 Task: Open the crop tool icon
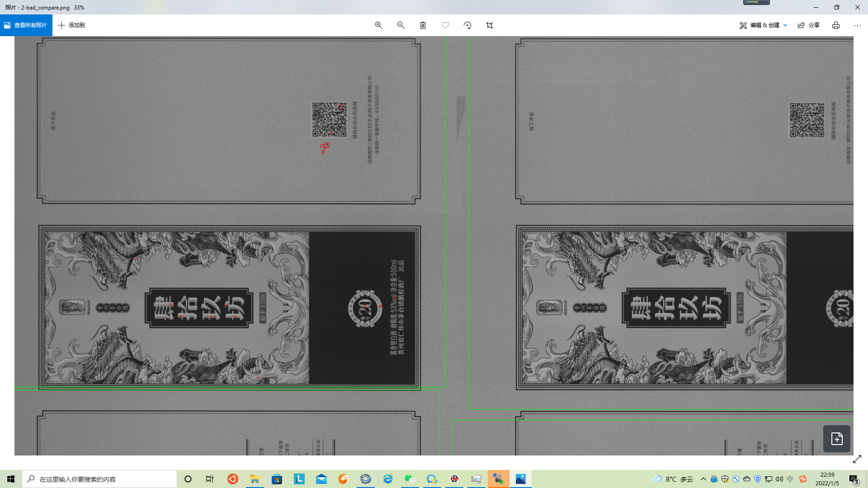(490, 25)
